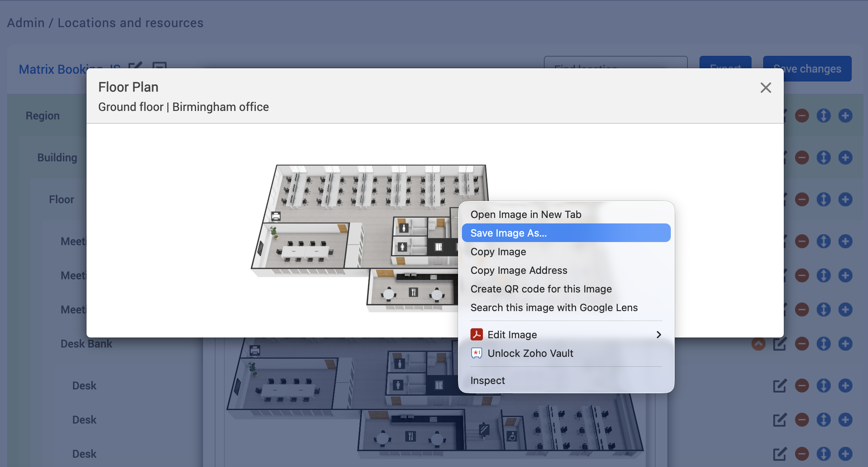Click Locations and resources breadcrumb text

coord(130,23)
